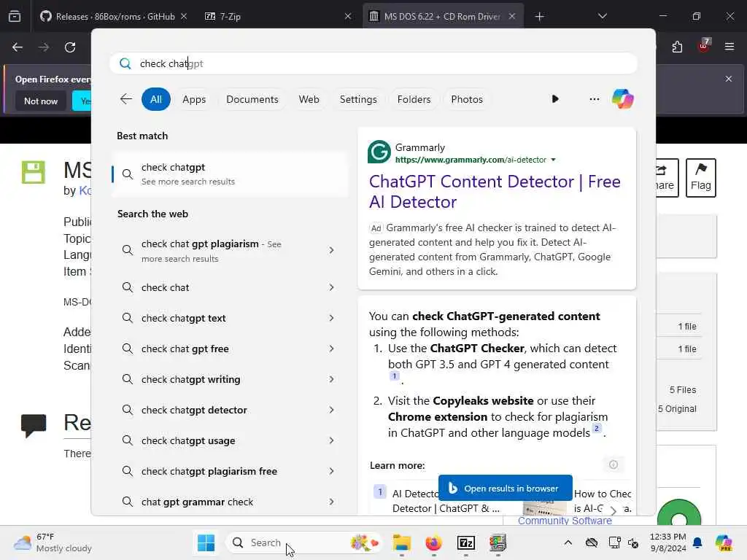Switch to Firefox on the taskbar
Screen dimensions: 747x560
tap(433, 542)
